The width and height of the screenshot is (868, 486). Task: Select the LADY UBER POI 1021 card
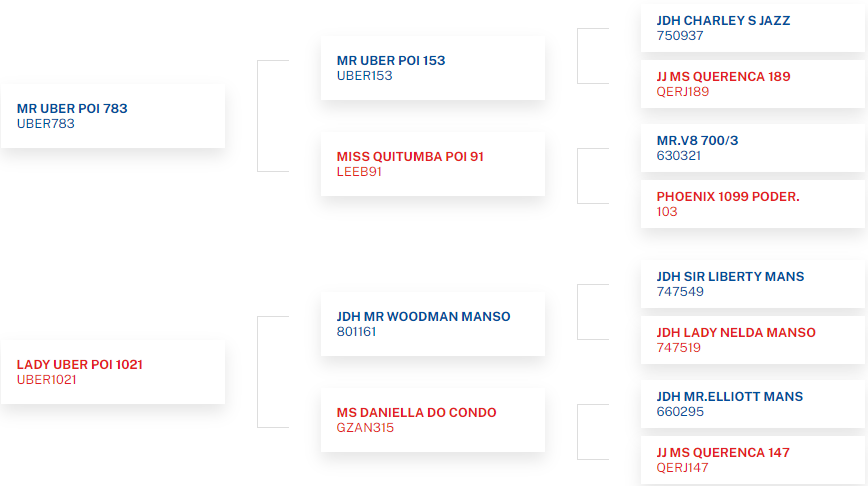[x=113, y=372]
